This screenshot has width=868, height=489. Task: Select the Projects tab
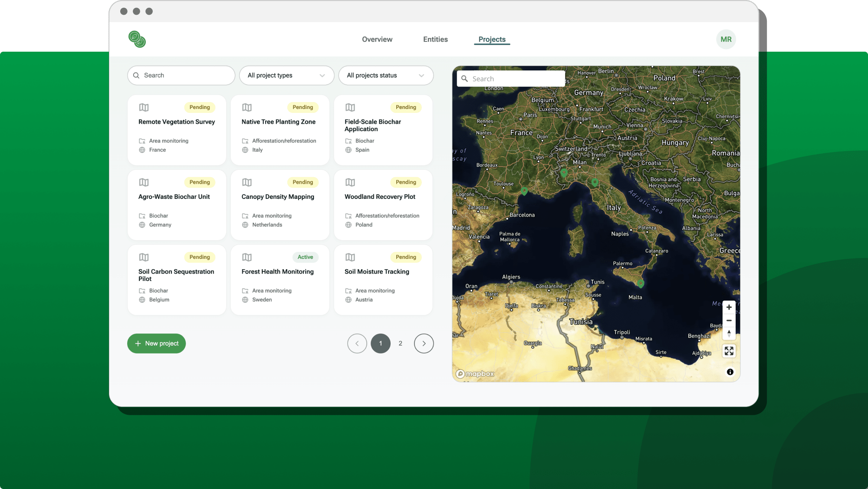pos(492,39)
